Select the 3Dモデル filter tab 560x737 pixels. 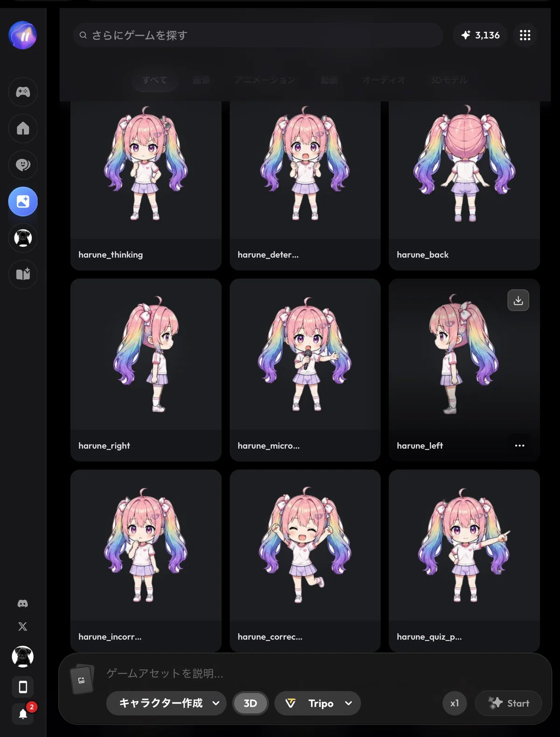[449, 80]
